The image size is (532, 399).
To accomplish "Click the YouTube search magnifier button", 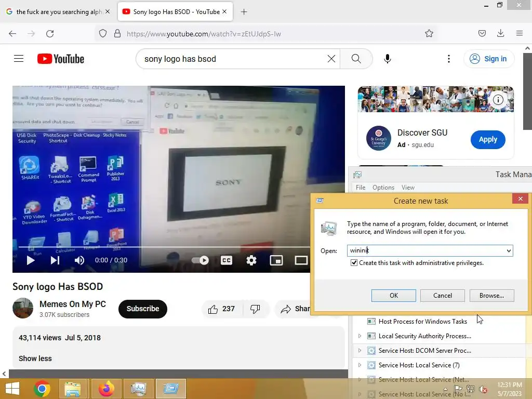I will coord(356,59).
